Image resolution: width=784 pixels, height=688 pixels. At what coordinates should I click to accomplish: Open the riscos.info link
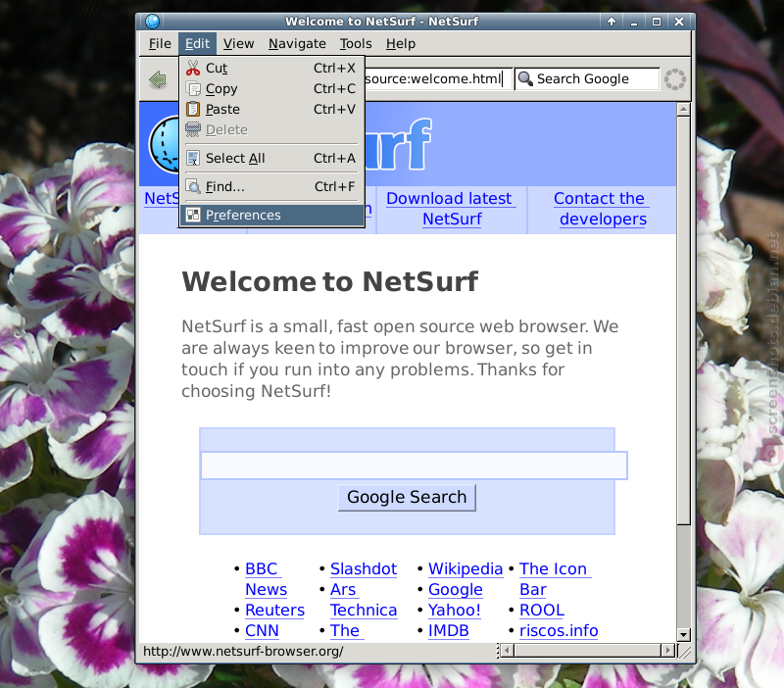tap(559, 630)
